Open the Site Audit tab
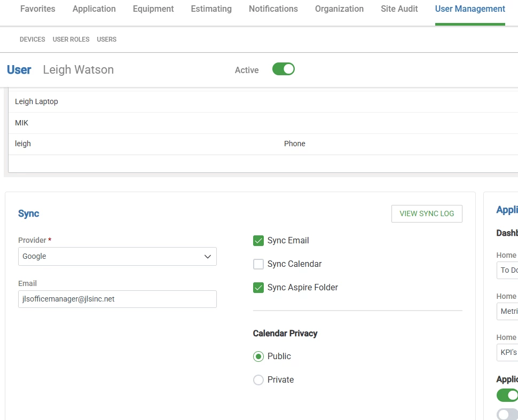Viewport: 518px width, 420px height. [399, 9]
